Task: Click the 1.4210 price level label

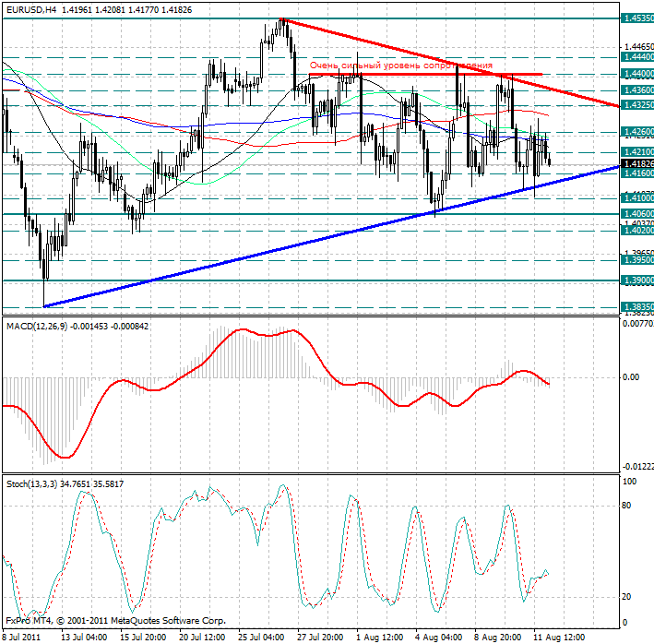Action: click(637, 152)
